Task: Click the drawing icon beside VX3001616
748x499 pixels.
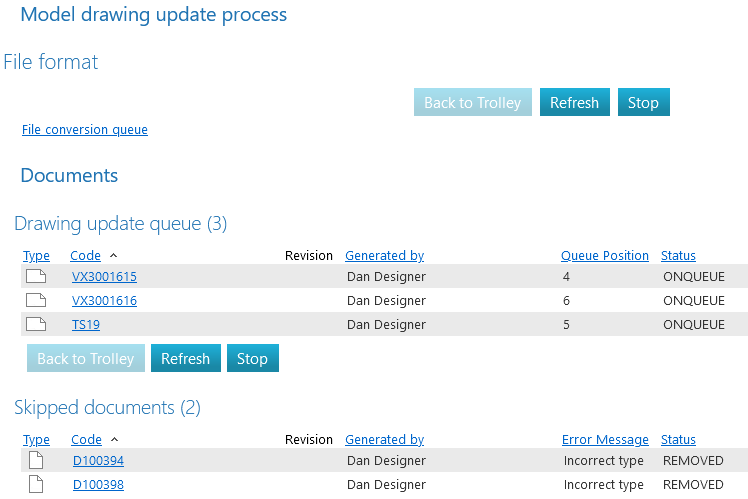Action: [x=36, y=300]
